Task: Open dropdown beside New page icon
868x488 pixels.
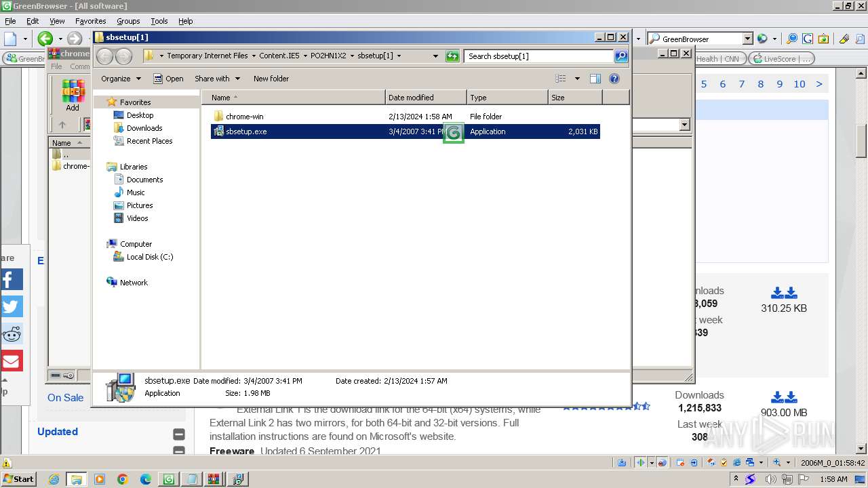Action: click(25, 39)
